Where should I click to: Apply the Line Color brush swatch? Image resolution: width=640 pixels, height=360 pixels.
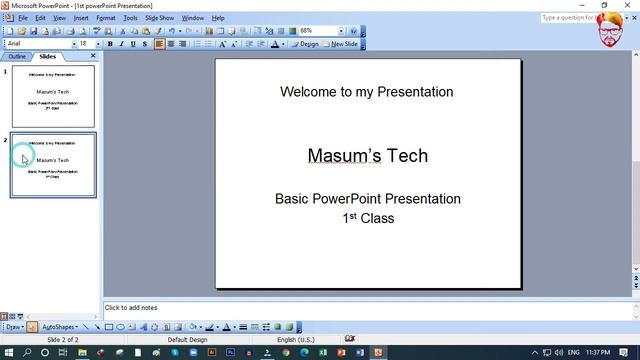pyautogui.click(x=210, y=327)
